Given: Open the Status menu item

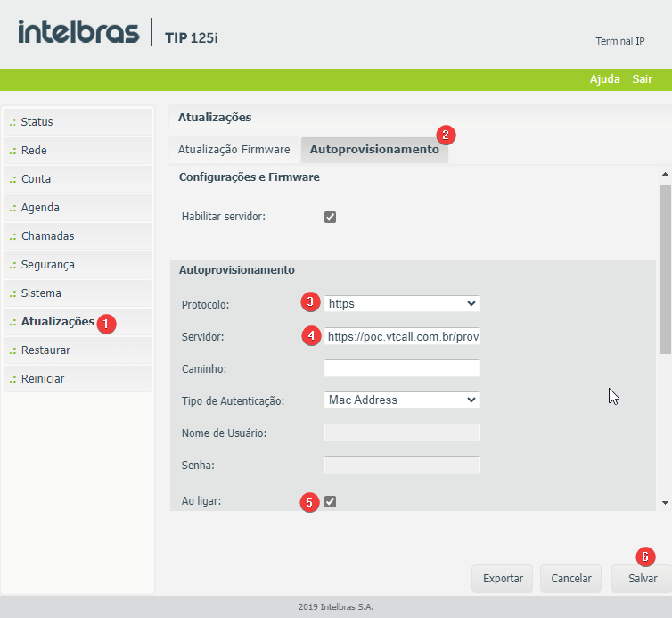Looking at the screenshot, I should click(78, 122).
